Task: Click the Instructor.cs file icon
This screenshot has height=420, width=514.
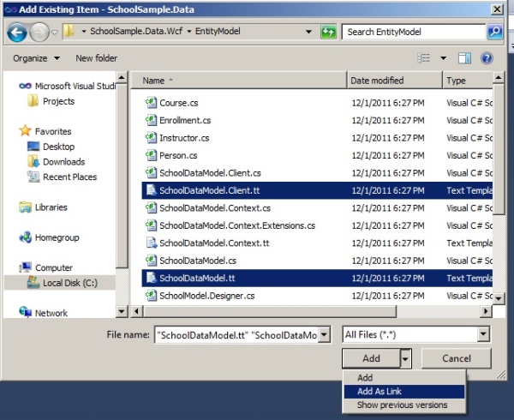Action: [151, 138]
